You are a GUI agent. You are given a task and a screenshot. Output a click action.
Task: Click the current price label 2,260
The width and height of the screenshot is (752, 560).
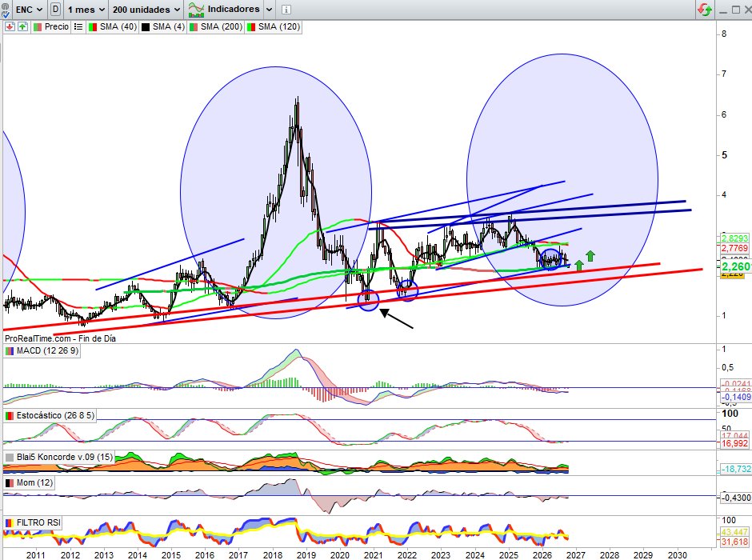coord(736,266)
